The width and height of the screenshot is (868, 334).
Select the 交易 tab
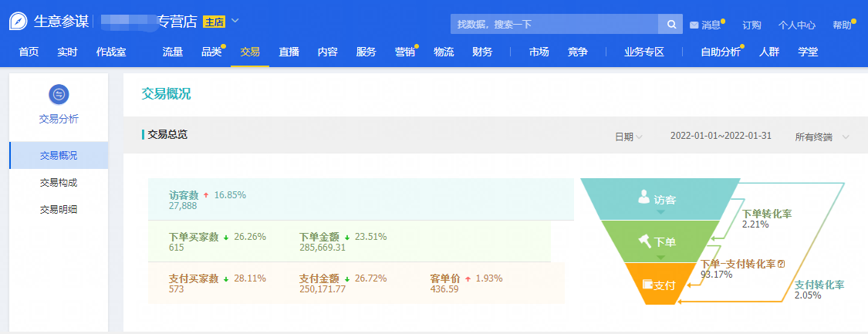(x=250, y=52)
